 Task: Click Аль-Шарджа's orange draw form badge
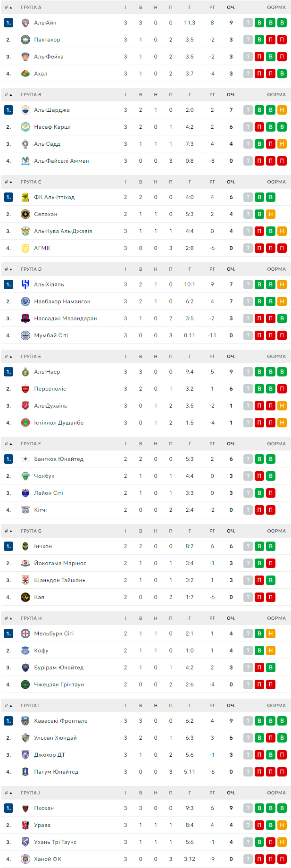point(282,110)
